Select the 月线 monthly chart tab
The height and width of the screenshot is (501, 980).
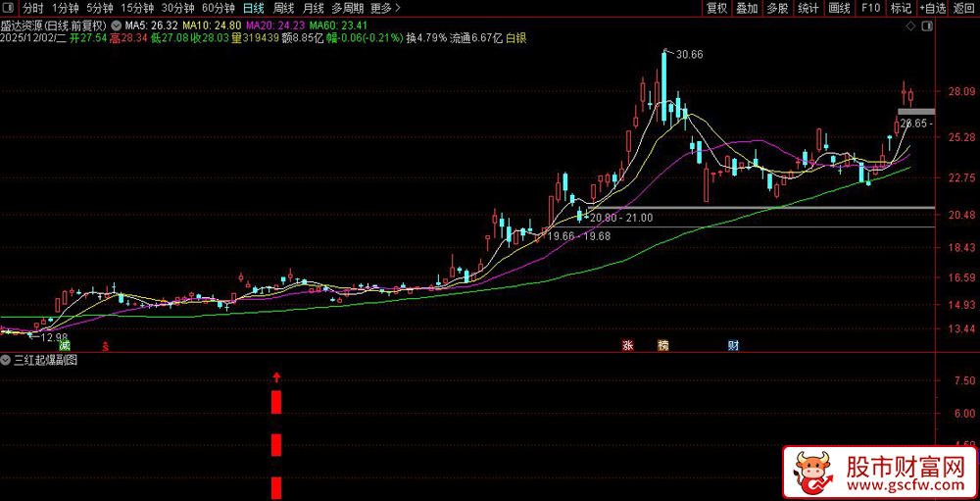(314, 8)
